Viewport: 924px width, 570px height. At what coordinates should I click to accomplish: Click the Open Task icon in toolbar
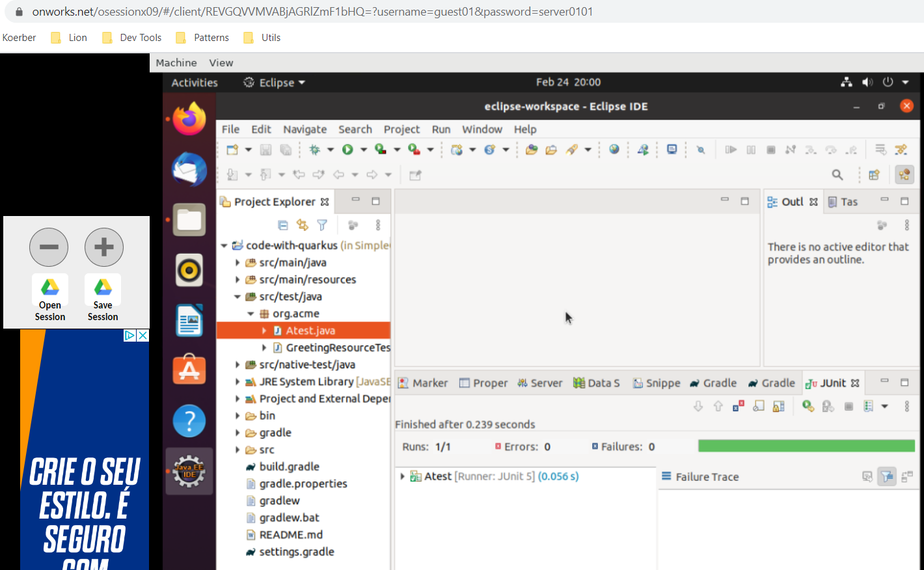tap(551, 150)
